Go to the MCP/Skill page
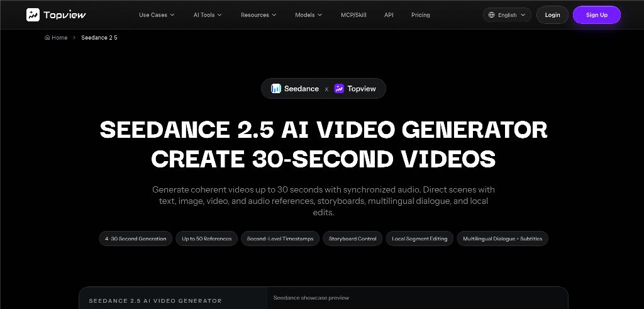Viewport: 644px width, 309px height. [353, 15]
